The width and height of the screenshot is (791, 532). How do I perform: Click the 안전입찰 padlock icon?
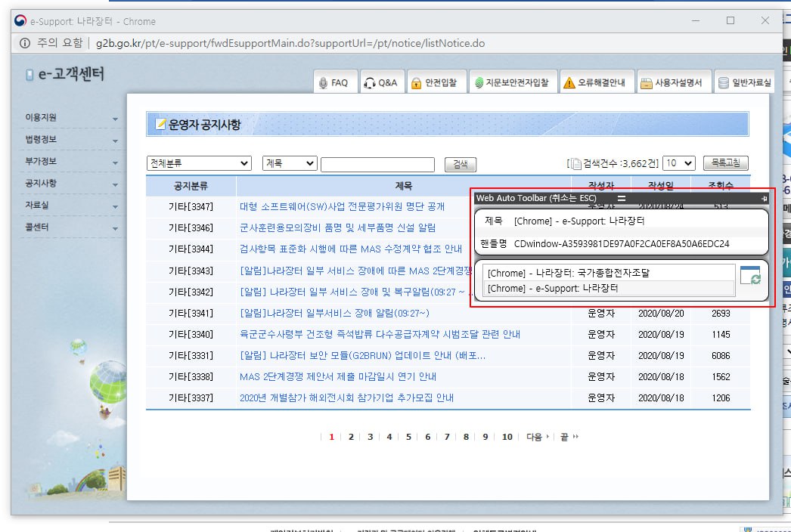tap(416, 83)
